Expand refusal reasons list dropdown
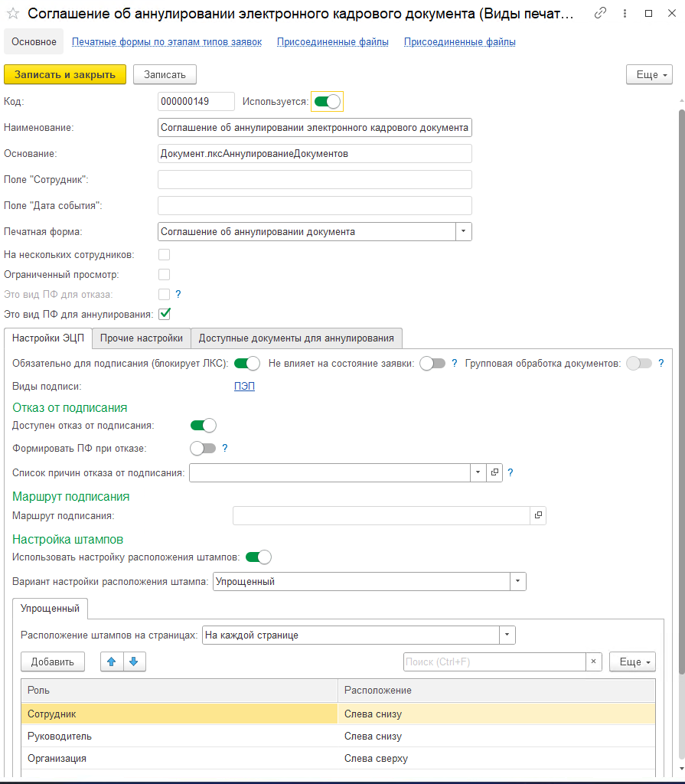 click(x=478, y=472)
